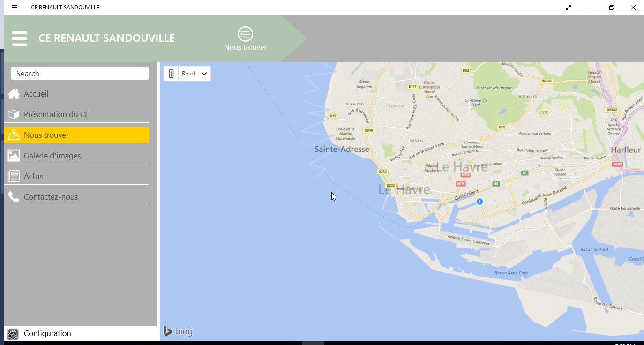Select the Nous trouver menu item
This screenshot has height=345, width=644.
pos(76,135)
